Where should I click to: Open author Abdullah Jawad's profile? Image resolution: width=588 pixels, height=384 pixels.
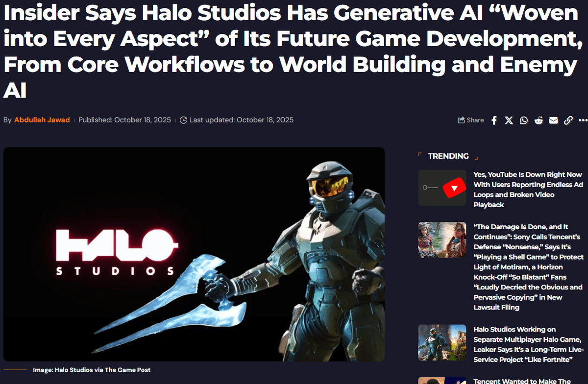click(42, 120)
